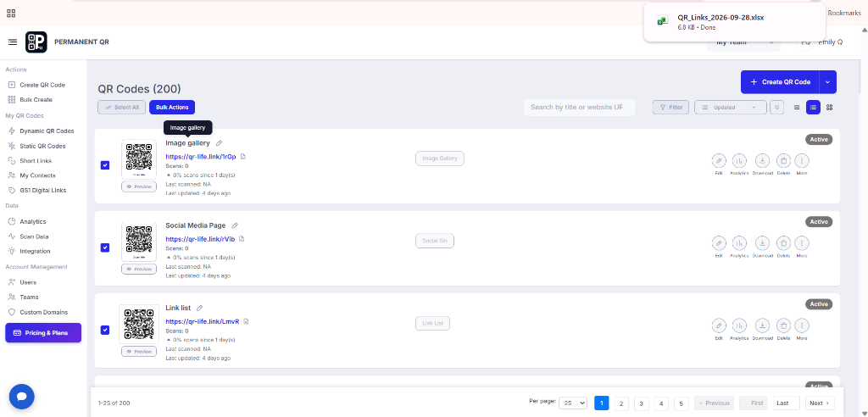Open More options for Social Media Page

[x=802, y=243]
